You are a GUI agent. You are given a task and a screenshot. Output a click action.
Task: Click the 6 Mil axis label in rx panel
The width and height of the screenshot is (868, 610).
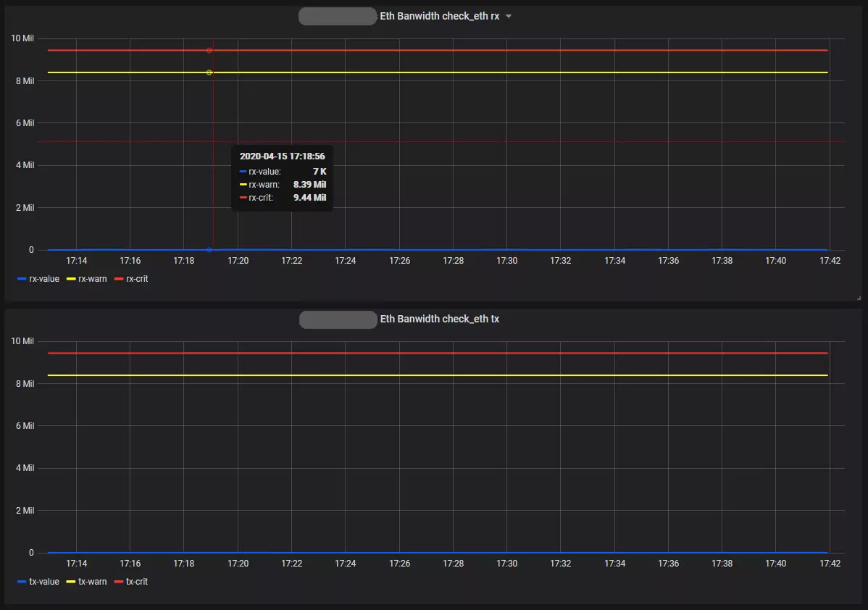(x=25, y=123)
